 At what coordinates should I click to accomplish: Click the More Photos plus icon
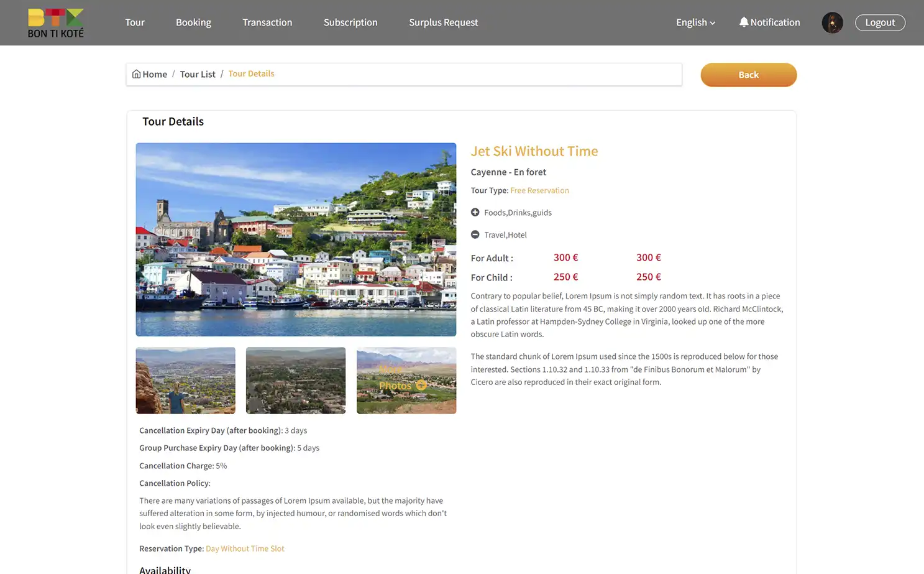(421, 386)
